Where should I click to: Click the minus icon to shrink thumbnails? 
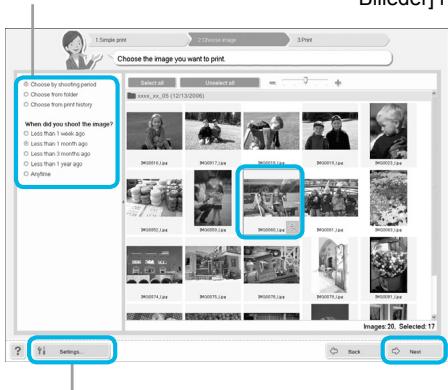(272, 83)
